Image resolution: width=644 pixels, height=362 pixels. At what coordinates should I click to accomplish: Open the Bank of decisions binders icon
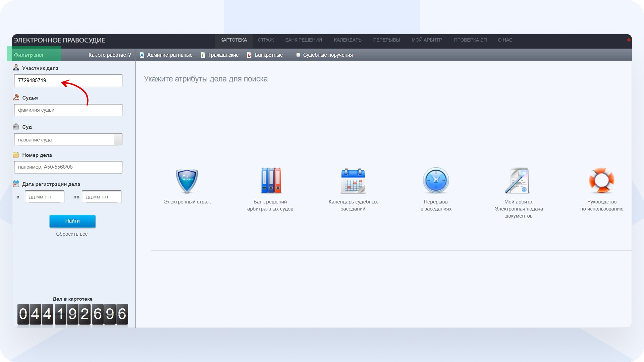[x=271, y=181]
